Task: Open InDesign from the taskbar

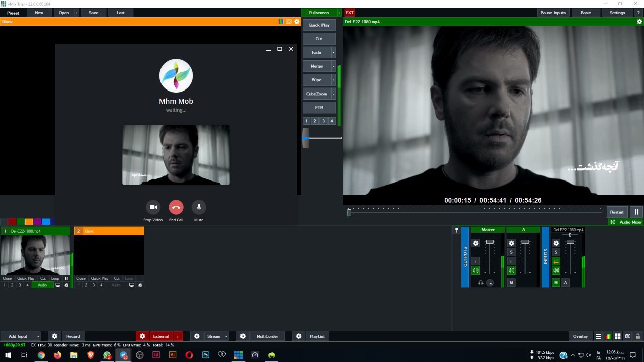Action: (x=156, y=355)
